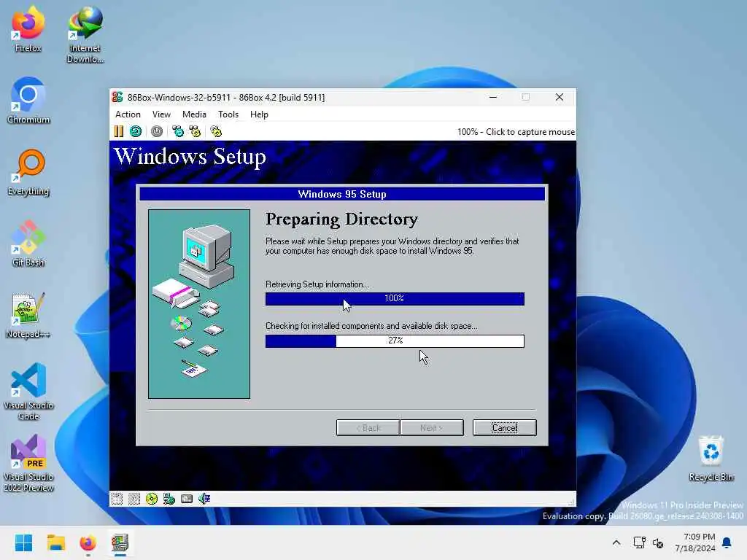Open Firefox from the taskbar
The image size is (747, 560).
pyautogui.click(x=88, y=542)
